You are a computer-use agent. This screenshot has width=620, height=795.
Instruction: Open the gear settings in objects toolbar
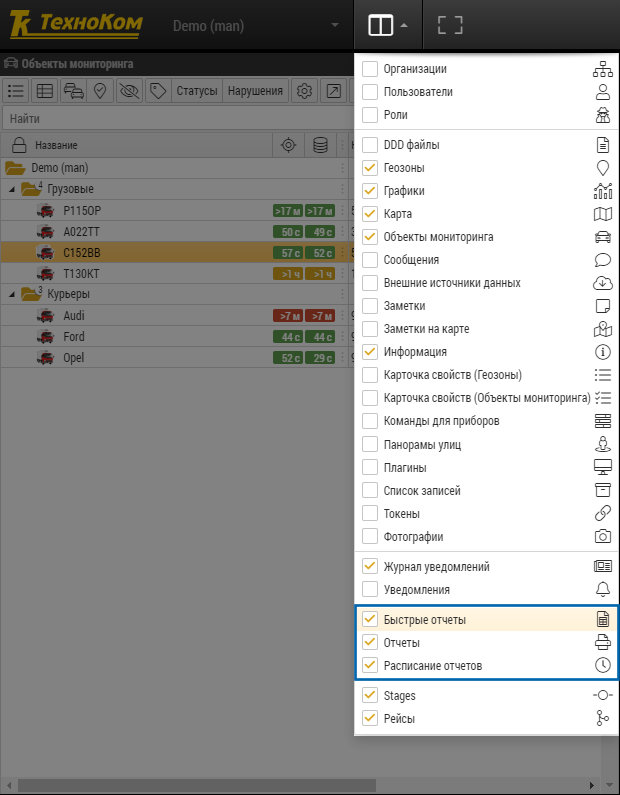304,91
